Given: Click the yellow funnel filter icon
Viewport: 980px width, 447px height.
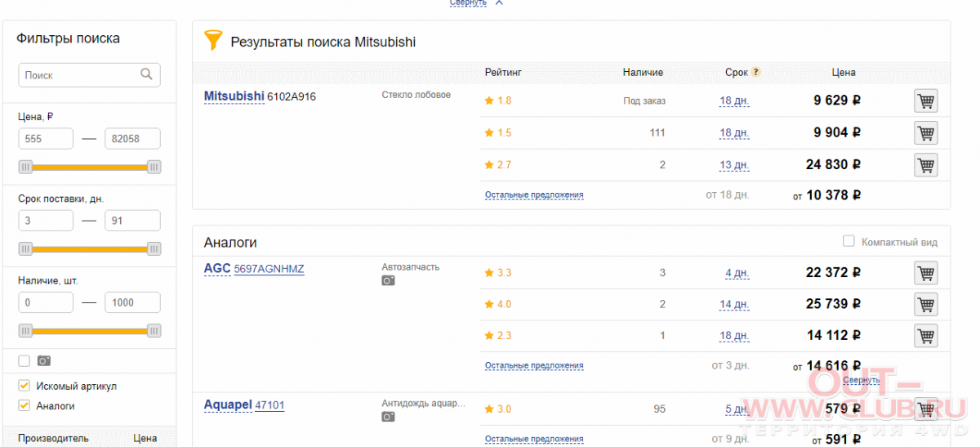Looking at the screenshot, I should [212, 41].
